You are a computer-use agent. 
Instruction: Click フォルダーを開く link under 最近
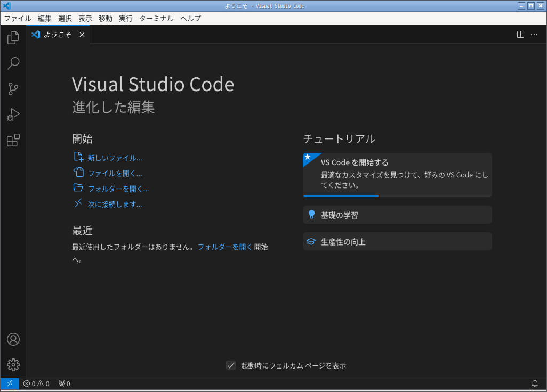click(x=224, y=247)
